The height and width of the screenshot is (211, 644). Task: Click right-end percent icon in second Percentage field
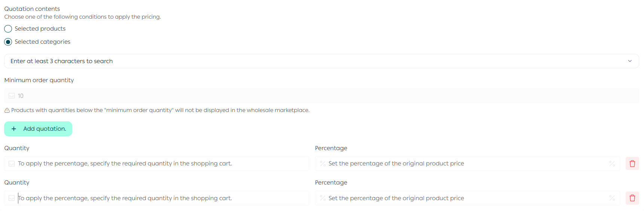[x=612, y=198]
